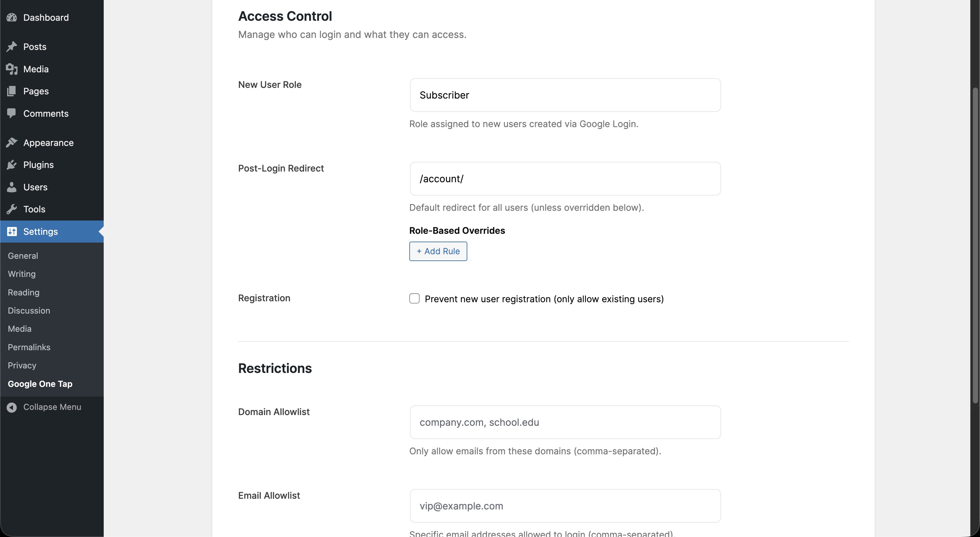Screen dimensions: 980x537
Task: Click the Media library icon
Action: click(x=12, y=69)
